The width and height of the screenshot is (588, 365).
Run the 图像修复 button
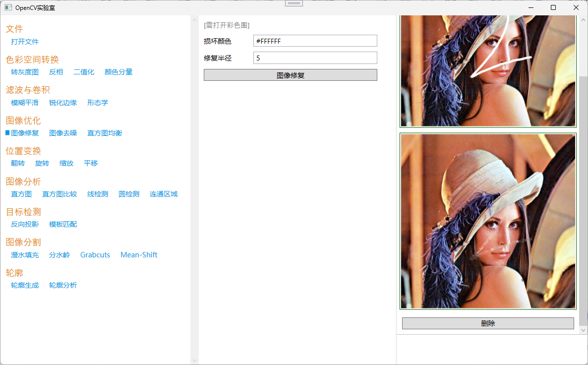[290, 75]
